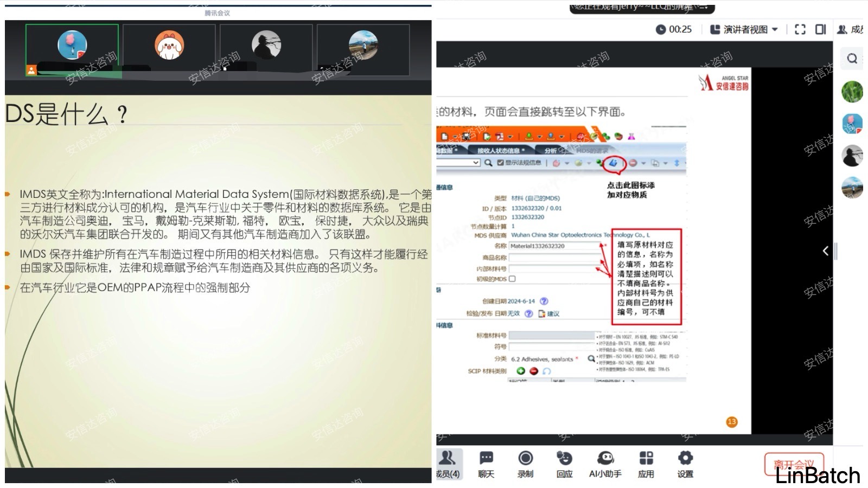Enter fullscreen view mode
The height and width of the screenshot is (488, 868).
pos(800,29)
